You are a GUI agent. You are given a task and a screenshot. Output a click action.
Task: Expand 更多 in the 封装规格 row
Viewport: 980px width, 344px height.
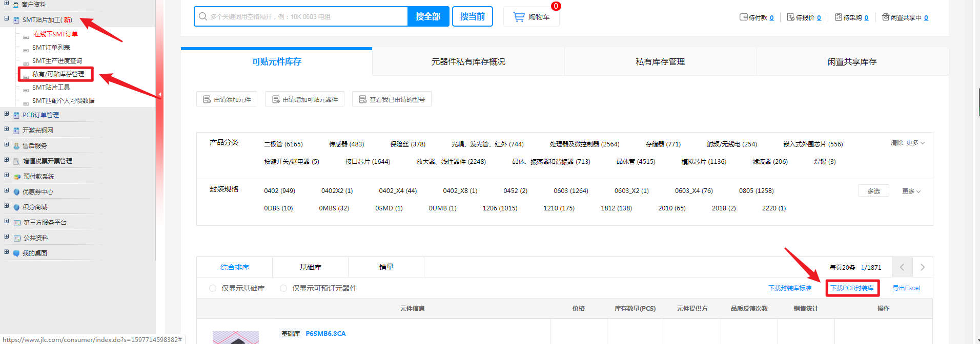point(911,191)
